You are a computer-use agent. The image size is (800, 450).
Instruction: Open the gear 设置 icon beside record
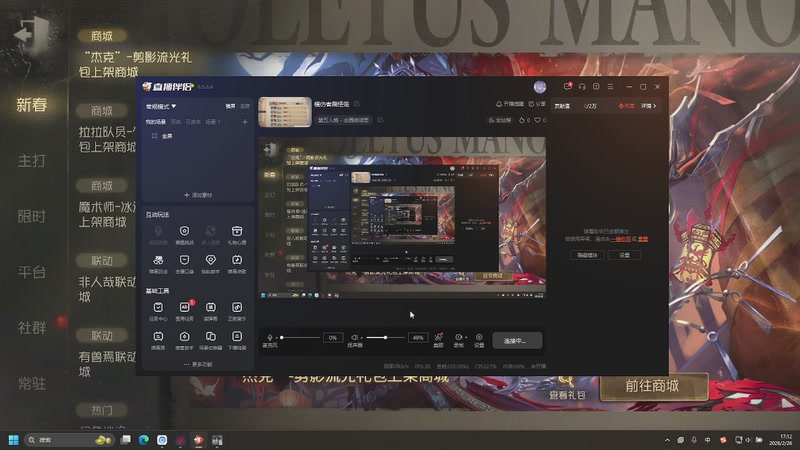[479, 340]
